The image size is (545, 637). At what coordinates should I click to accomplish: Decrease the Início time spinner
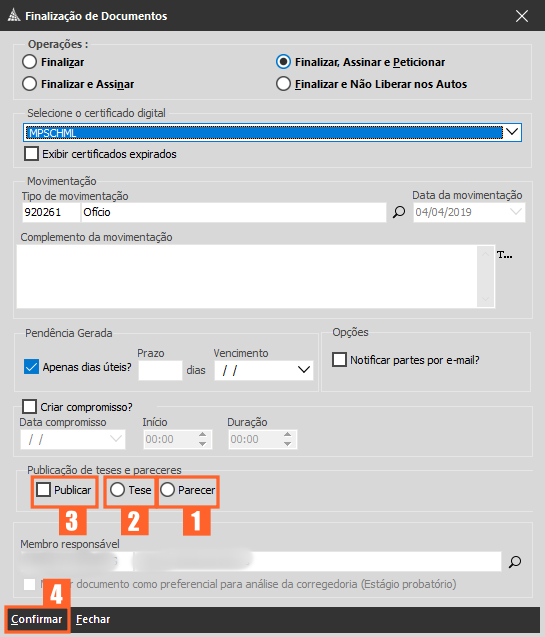click(203, 444)
